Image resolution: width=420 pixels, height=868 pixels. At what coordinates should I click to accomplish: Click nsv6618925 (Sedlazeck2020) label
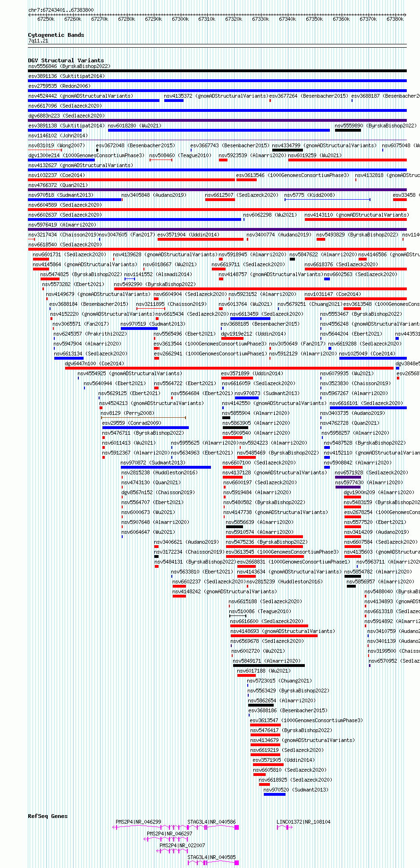(x=295, y=780)
